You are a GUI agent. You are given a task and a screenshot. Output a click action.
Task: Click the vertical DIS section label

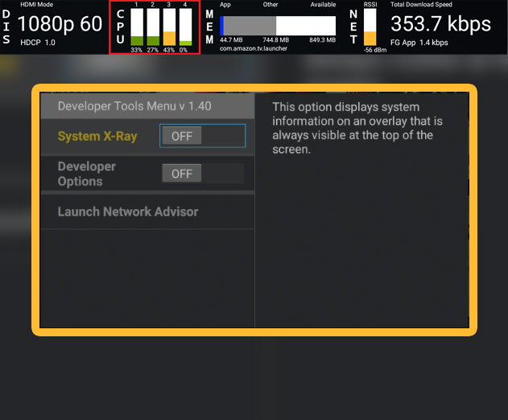[x=6, y=27]
